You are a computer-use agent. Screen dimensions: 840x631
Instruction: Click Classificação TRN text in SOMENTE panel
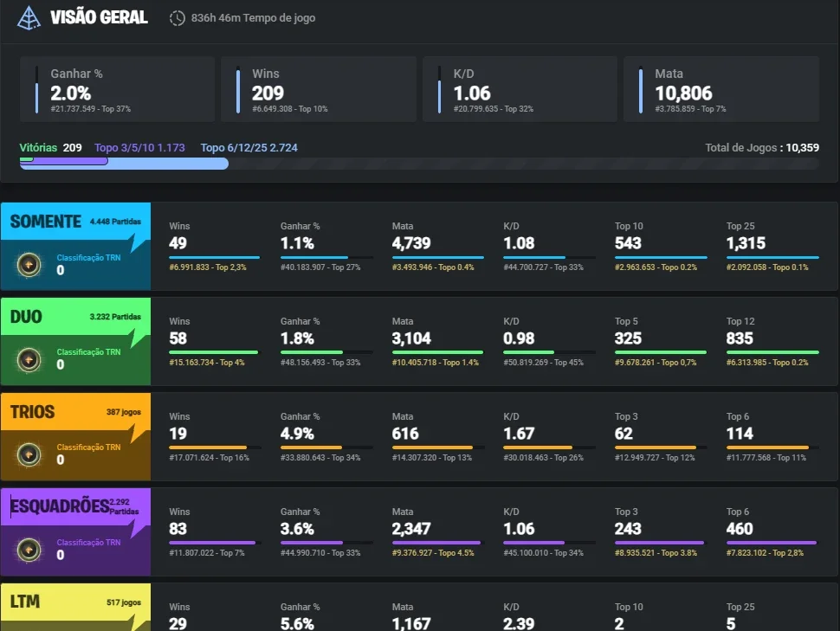tap(89, 258)
